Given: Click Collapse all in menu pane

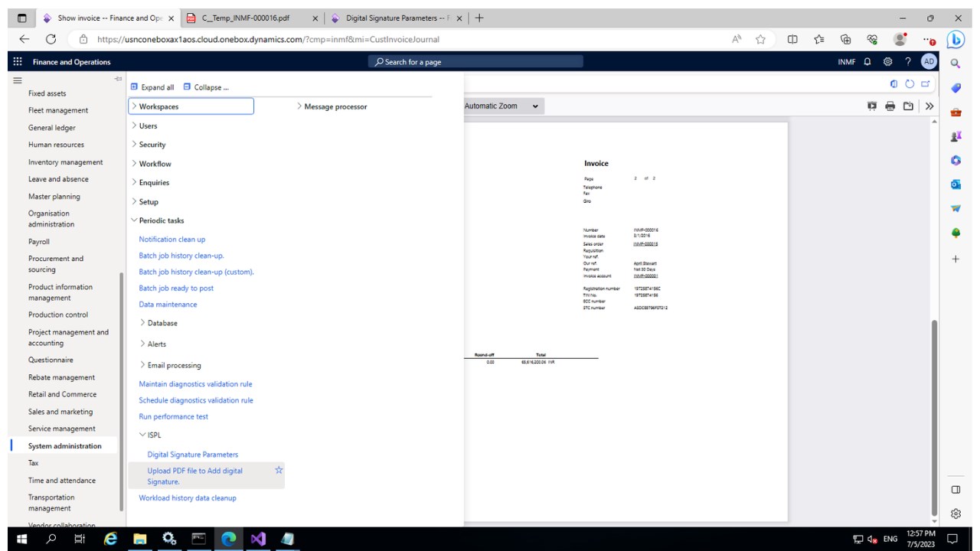Looking at the screenshot, I should tap(206, 87).
